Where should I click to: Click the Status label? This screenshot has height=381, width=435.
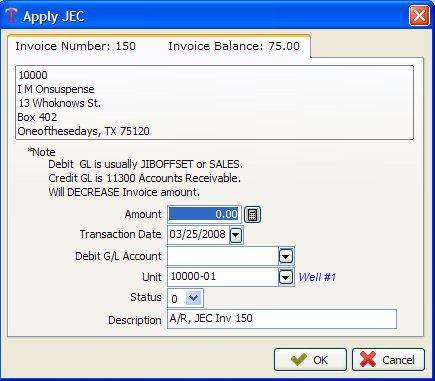(146, 297)
